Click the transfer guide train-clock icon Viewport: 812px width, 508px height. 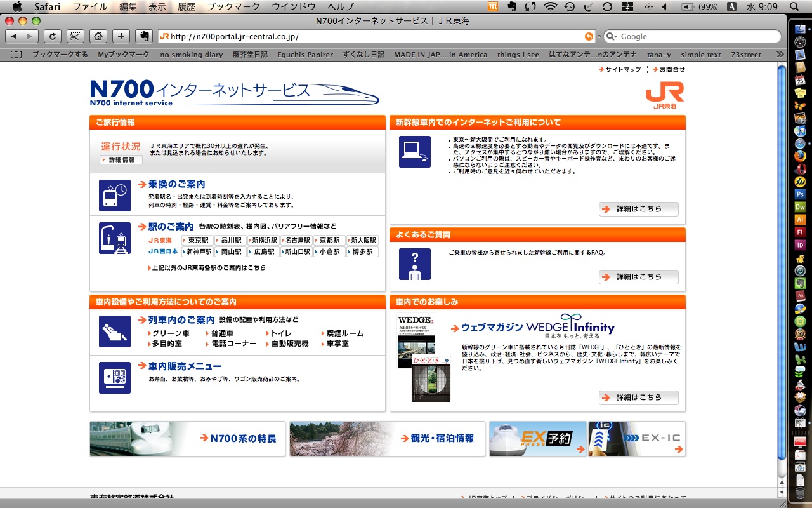[115, 195]
